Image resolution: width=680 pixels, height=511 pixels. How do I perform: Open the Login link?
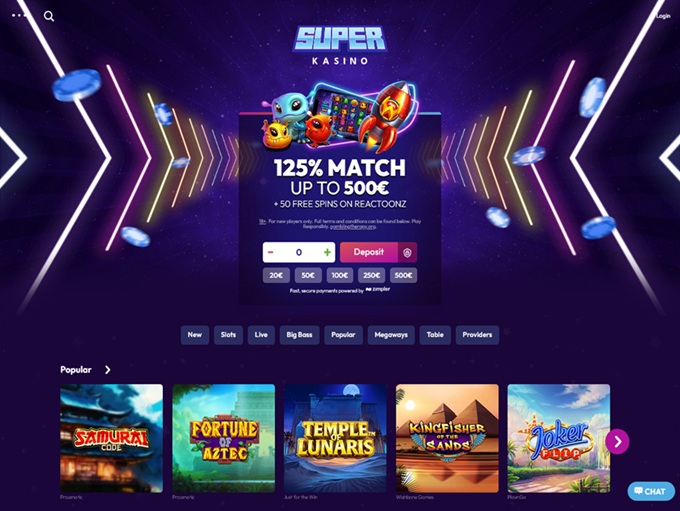click(x=663, y=16)
